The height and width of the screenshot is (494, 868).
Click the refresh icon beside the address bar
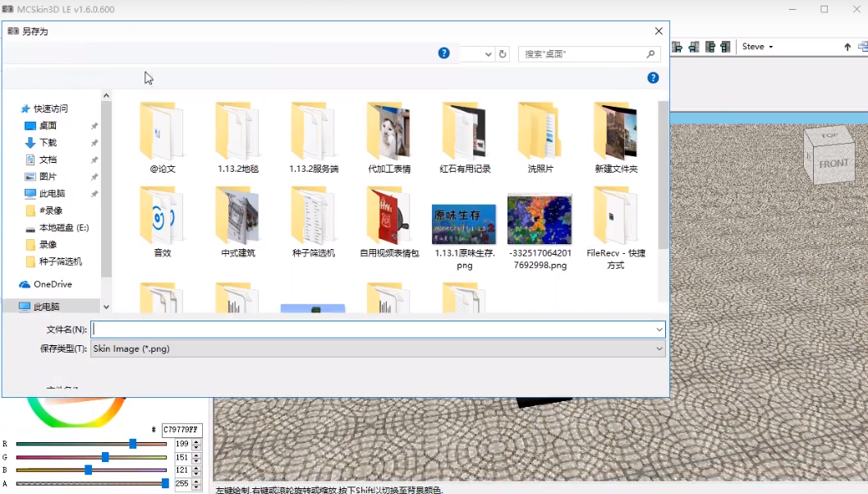503,54
